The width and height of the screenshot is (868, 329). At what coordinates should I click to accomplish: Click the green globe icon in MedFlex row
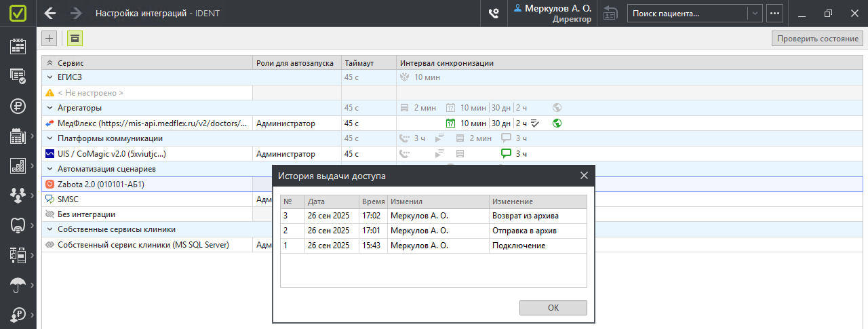(557, 123)
